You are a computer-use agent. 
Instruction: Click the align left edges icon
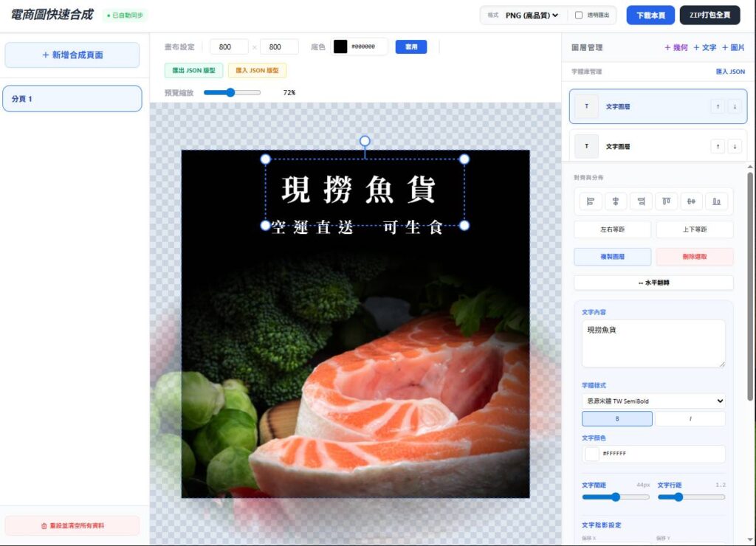[590, 201]
